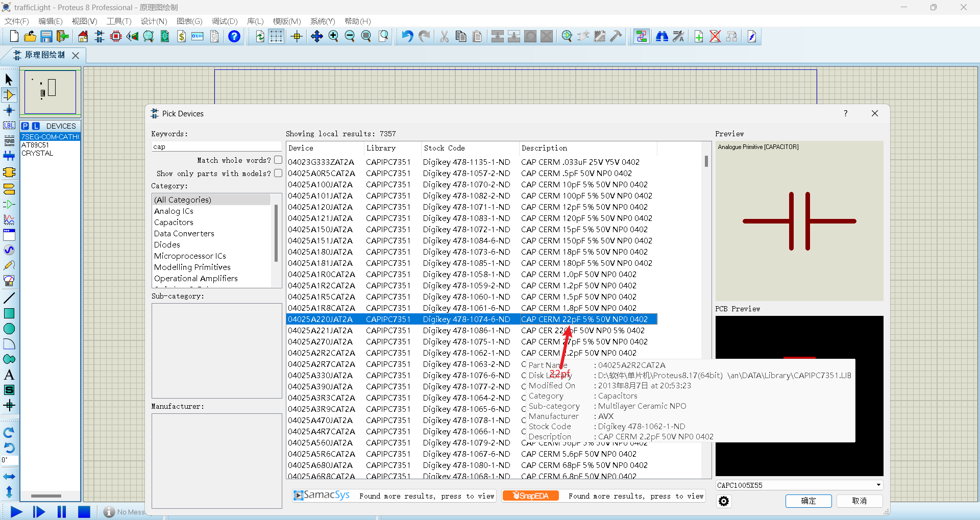Open help using the blue question mark icon
Image resolution: width=980 pixels, height=520 pixels.
[234, 36]
